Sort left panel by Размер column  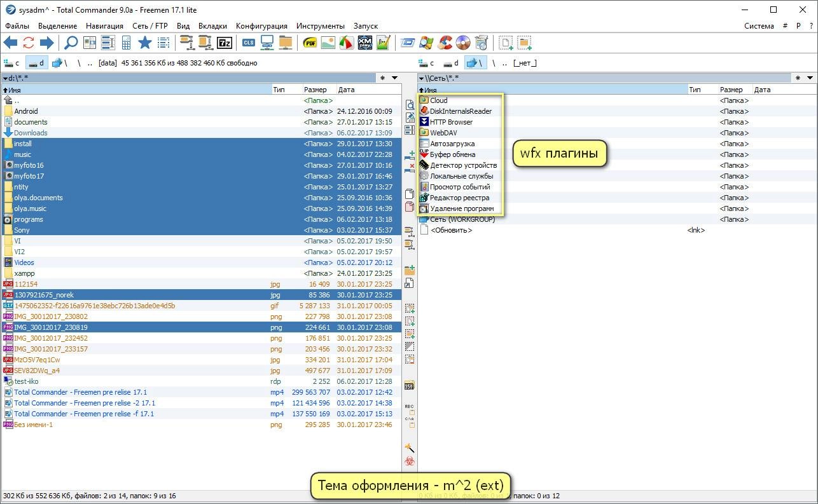tap(319, 90)
